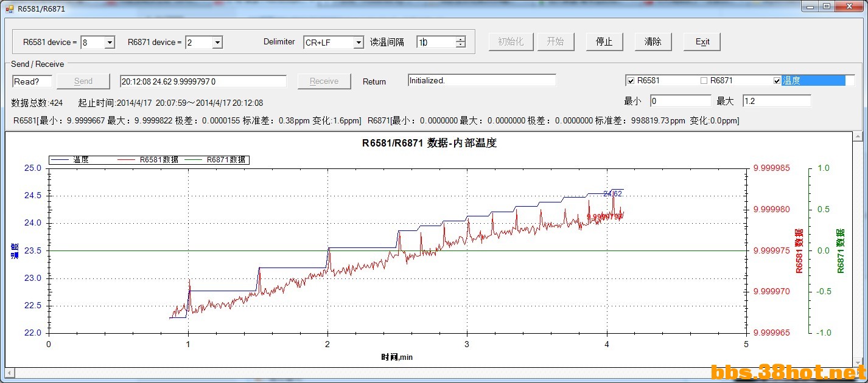Click the 开始 button
Viewport: 868px width, 383px height.
click(555, 42)
